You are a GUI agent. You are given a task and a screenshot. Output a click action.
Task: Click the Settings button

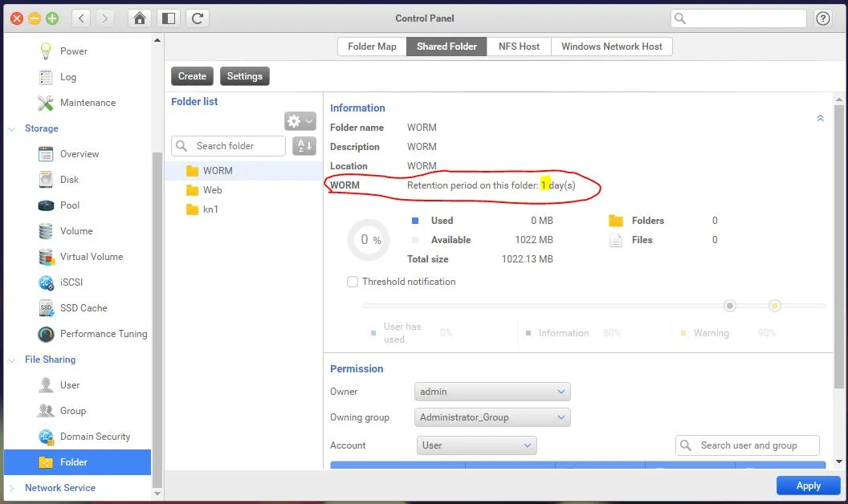pos(244,76)
